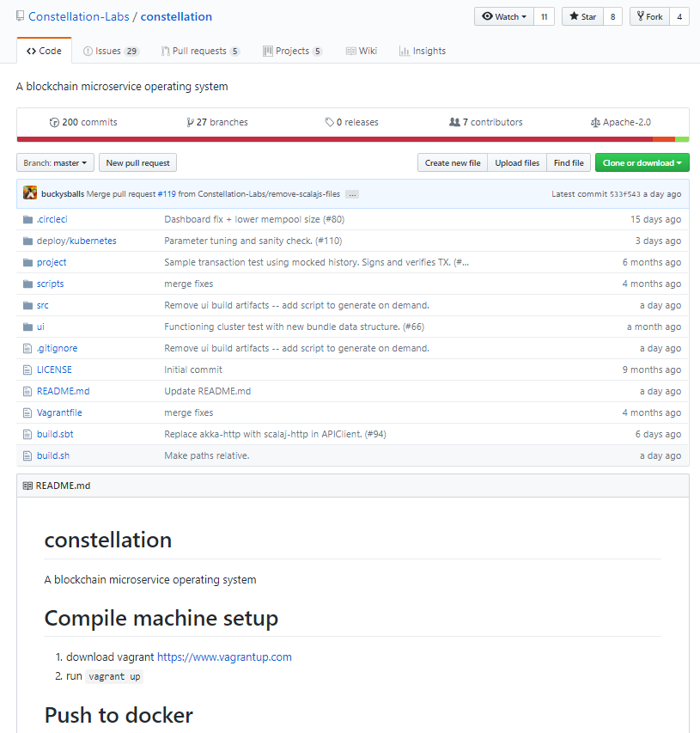The width and height of the screenshot is (700, 733).
Task: Open the Insights tab
Action: tap(423, 51)
